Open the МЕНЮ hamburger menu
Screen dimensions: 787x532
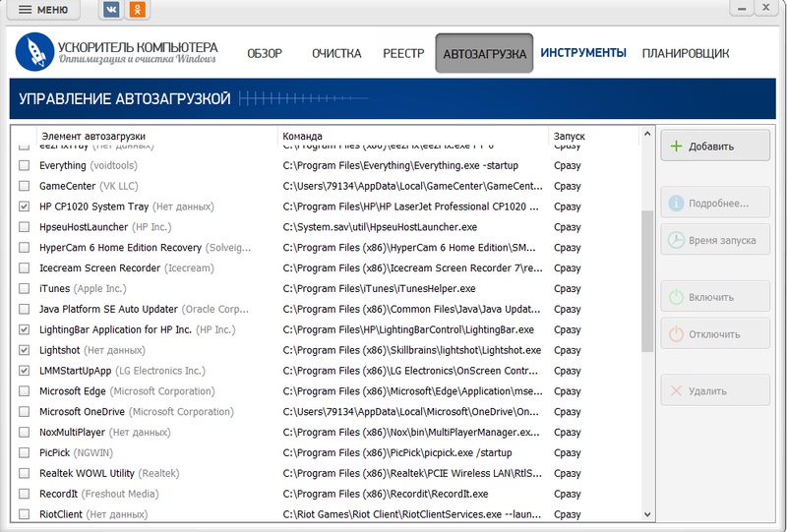click(x=42, y=10)
